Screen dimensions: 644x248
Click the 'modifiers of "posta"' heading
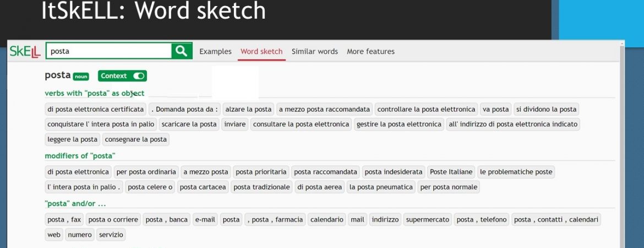tap(79, 156)
